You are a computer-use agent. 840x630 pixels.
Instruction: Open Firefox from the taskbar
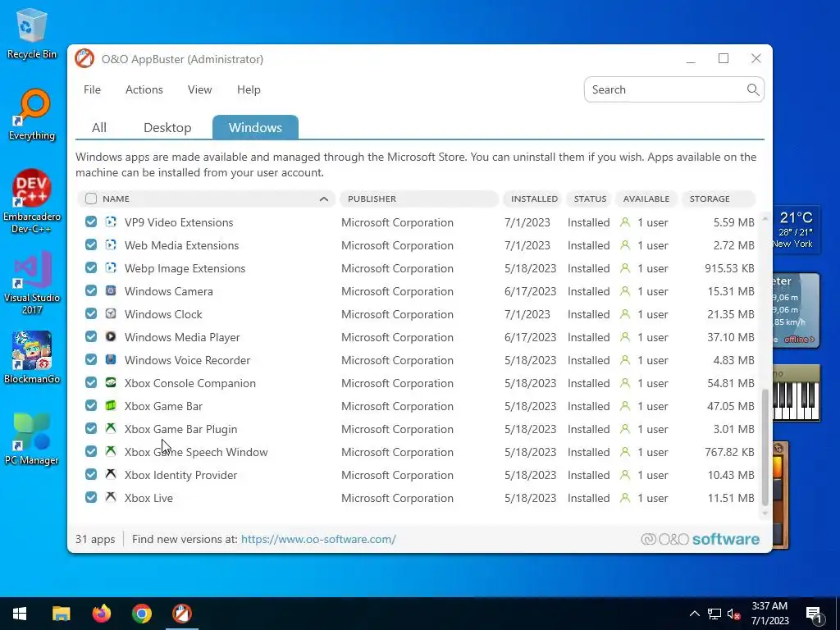(x=101, y=614)
